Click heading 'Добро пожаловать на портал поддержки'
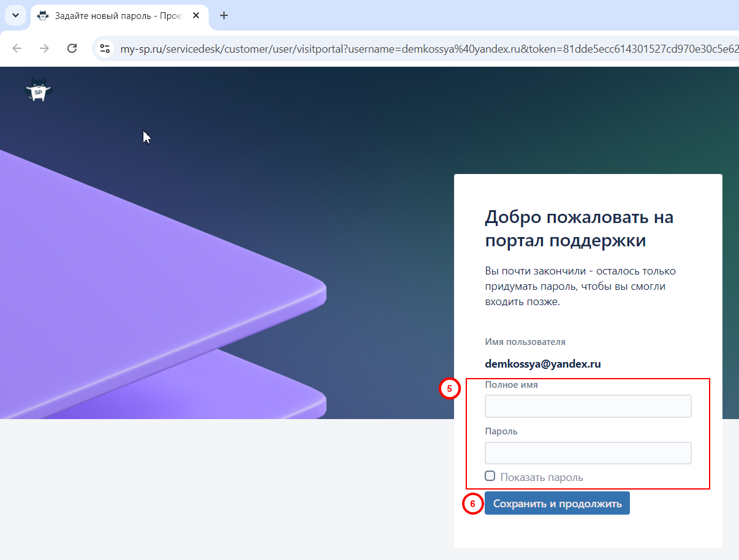The height and width of the screenshot is (560, 739). (x=579, y=229)
